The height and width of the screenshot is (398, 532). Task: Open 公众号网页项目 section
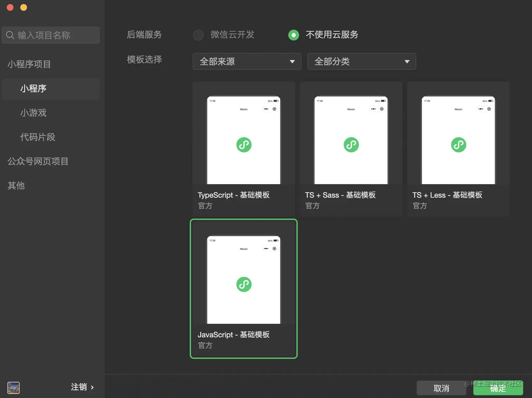38,161
